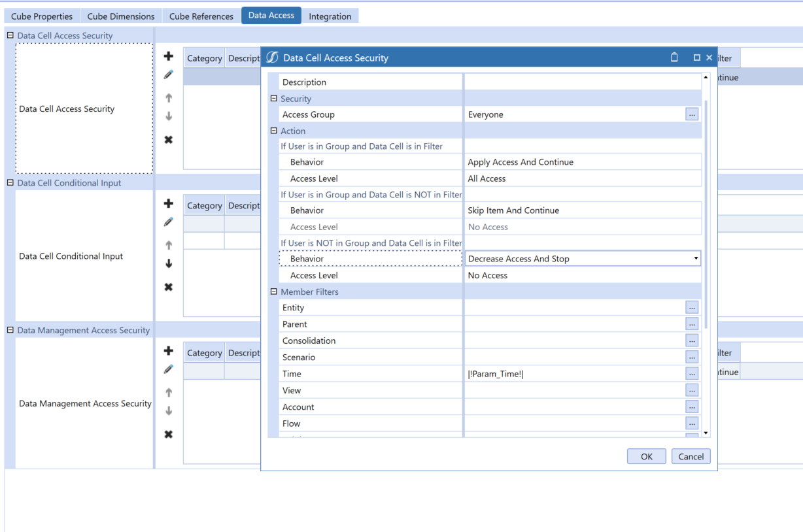This screenshot has height=532, width=803.
Task: Confirm changes with the OK button
Action: click(646, 456)
